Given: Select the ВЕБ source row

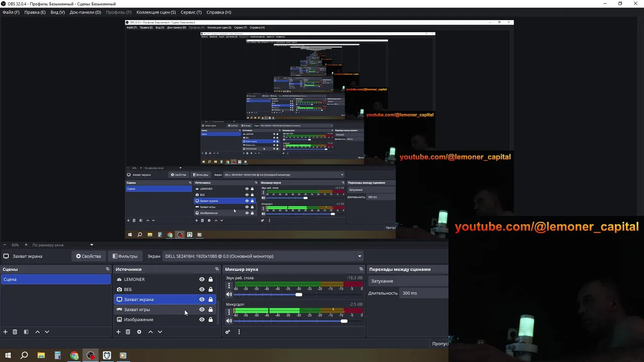Looking at the screenshot, I should (165, 290).
